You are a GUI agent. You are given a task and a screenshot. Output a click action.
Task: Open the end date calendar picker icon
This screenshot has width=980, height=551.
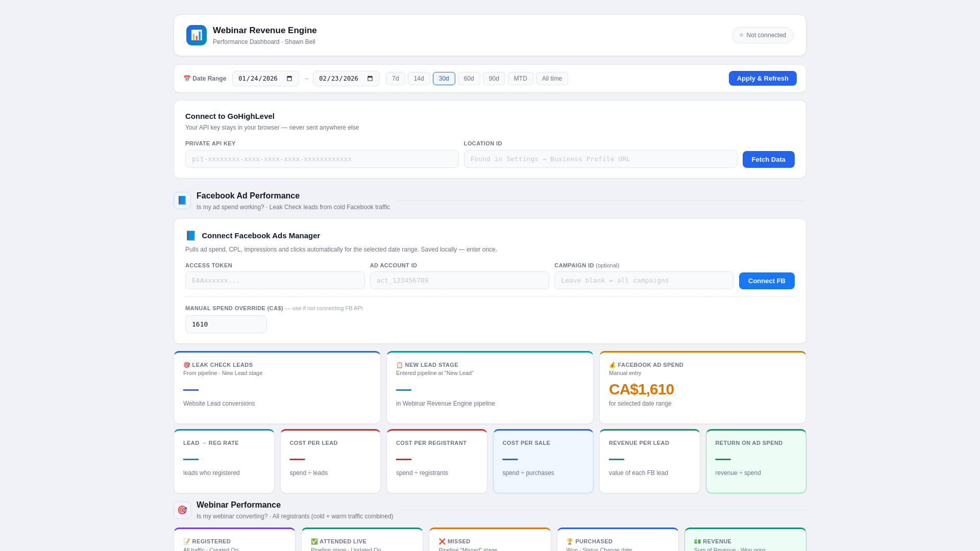click(x=370, y=79)
